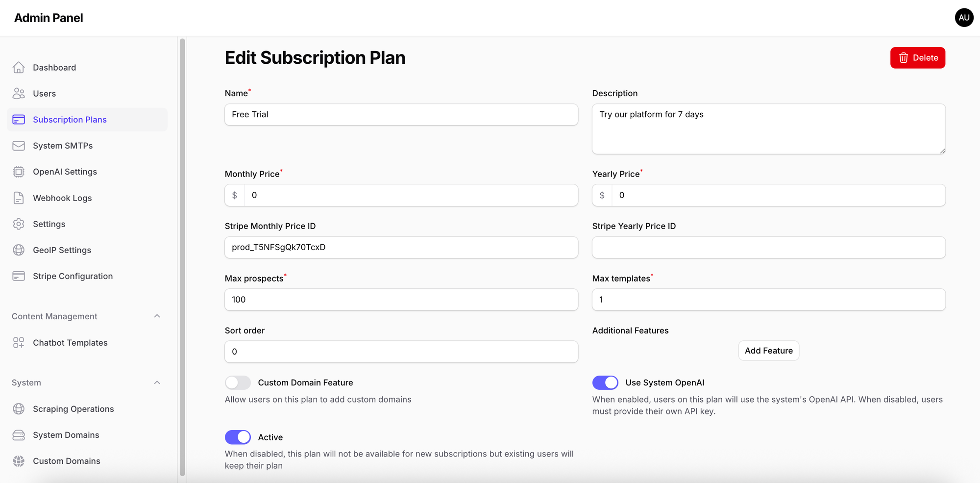Click the Dashboard home icon
Viewport: 980px width, 483px height.
point(19,68)
